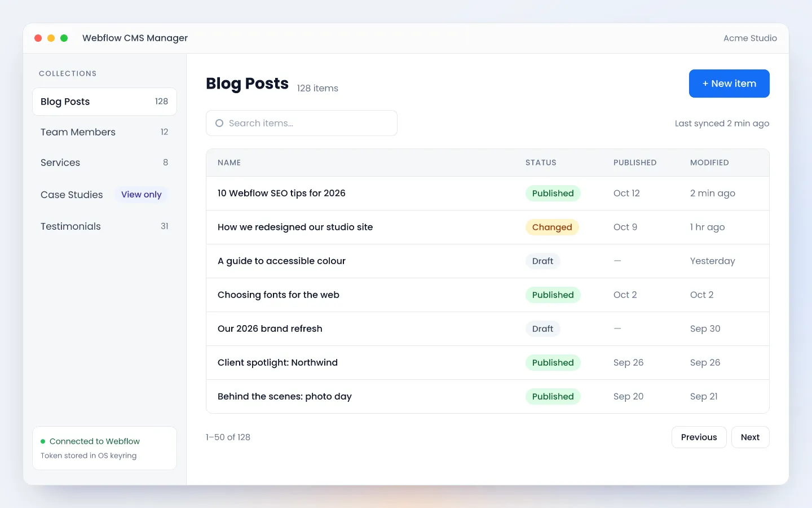Click the search magnifier icon
This screenshot has width=812, height=508.
click(x=219, y=123)
